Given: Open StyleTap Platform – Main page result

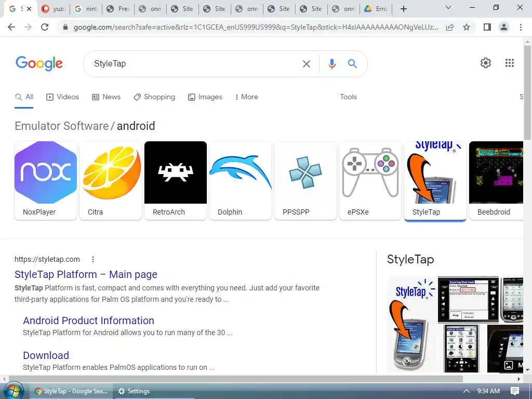Looking at the screenshot, I should pos(86,274).
